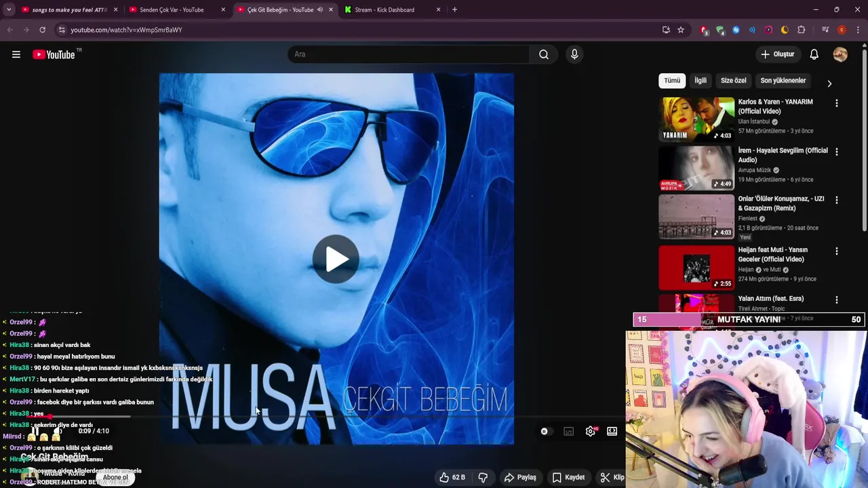
Task: Share the video via Paylaş
Action: pyautogui.click(x=520, y=477)
